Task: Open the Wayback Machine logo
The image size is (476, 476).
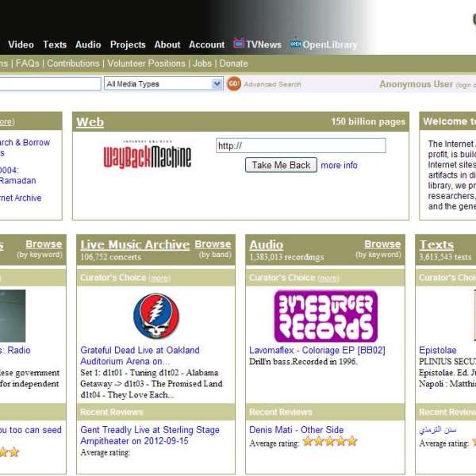Action: 148,155
